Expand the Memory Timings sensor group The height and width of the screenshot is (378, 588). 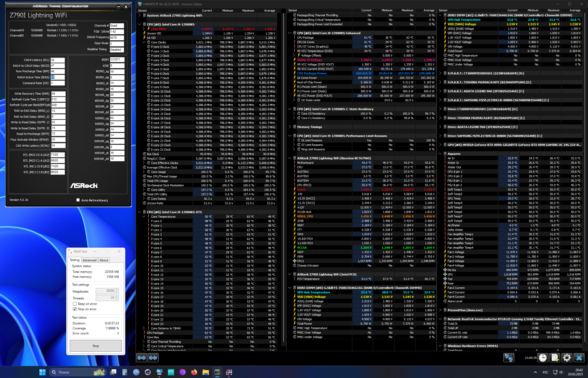pyautogui.click(x=290, y=127)
